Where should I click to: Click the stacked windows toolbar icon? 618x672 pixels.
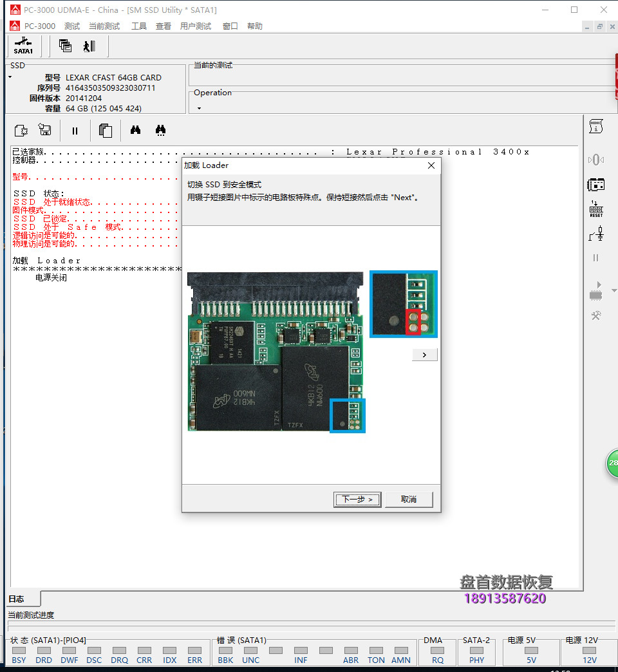point(65,46)
